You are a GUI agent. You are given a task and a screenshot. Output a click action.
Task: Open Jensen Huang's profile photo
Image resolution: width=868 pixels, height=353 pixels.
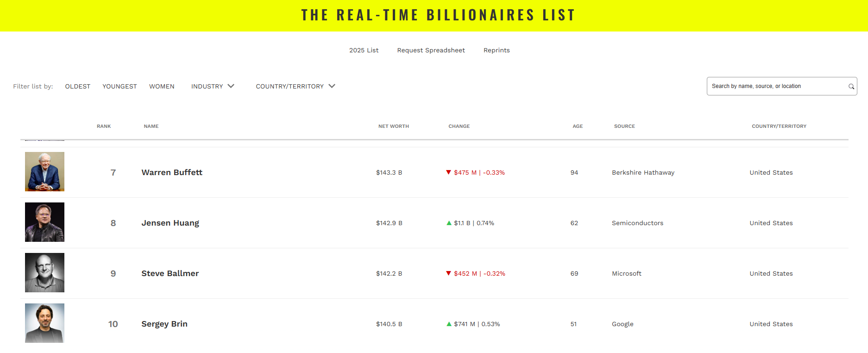44,222
